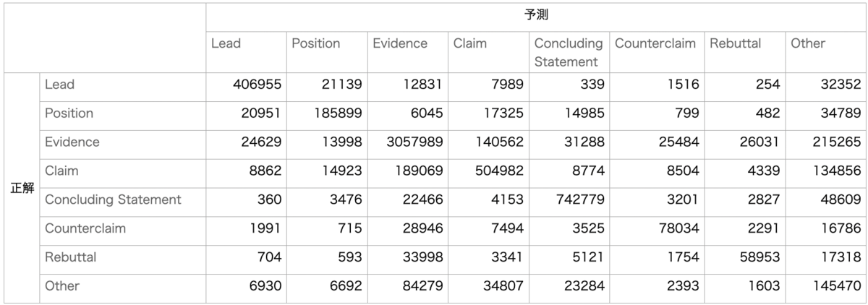Select the Rebuttal column header
868x305 pixels.
(x=745, y=51)
